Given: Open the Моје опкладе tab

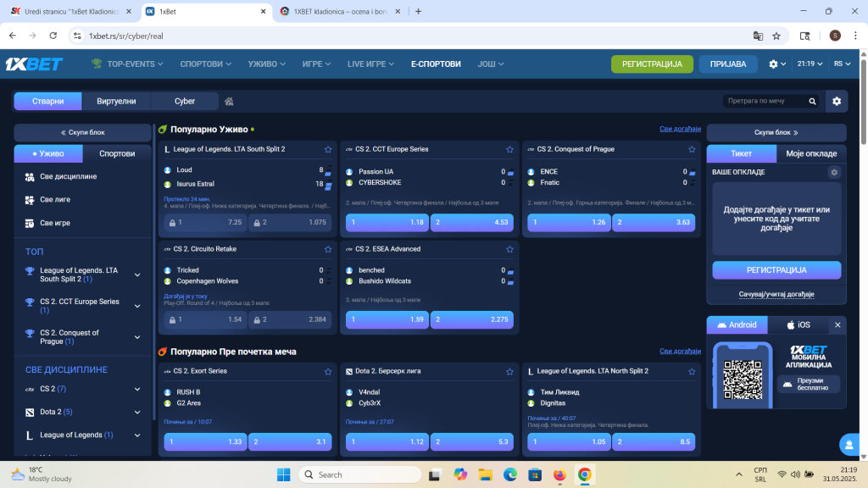Looking at the screenshot, I should [x=811, y=154].
